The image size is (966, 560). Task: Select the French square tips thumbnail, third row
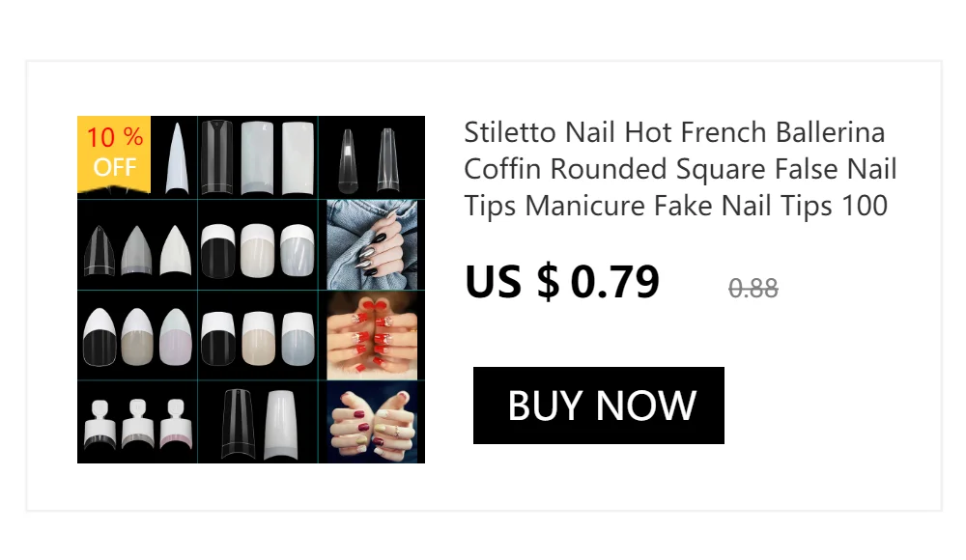point(258,336)
